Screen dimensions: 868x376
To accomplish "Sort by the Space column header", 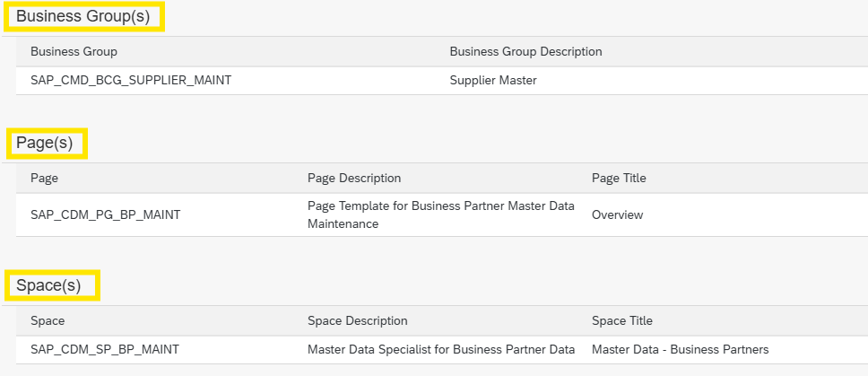I will tap(48, 320).
